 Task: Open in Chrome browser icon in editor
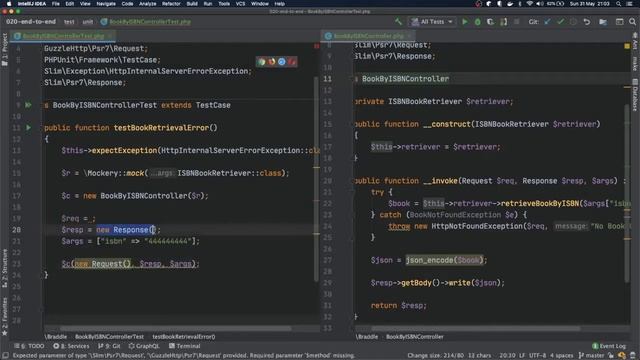261,62
